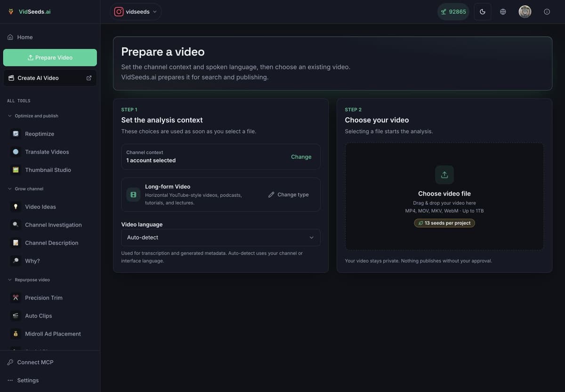The height and width of the screenshot is (392, 565).
Task: Click the Instagram icon in account selector
Action: [x=119, y=12]
